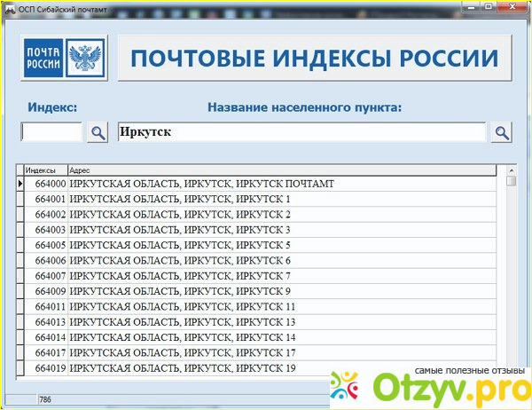Click the results table scrollbar up arrow
The image size is (532, 410).
(x=511, y=170)
